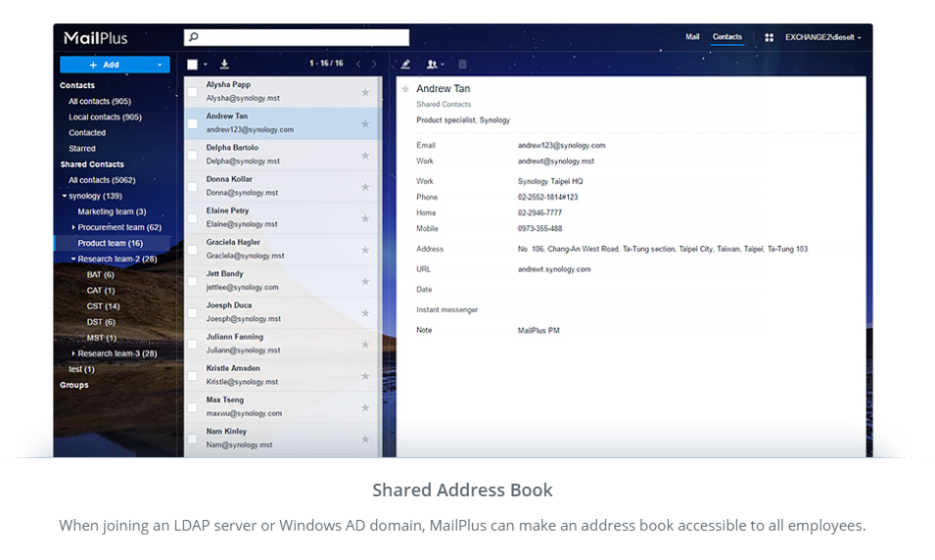Open the EXCHANGE2 user account menu

[822, 37]
